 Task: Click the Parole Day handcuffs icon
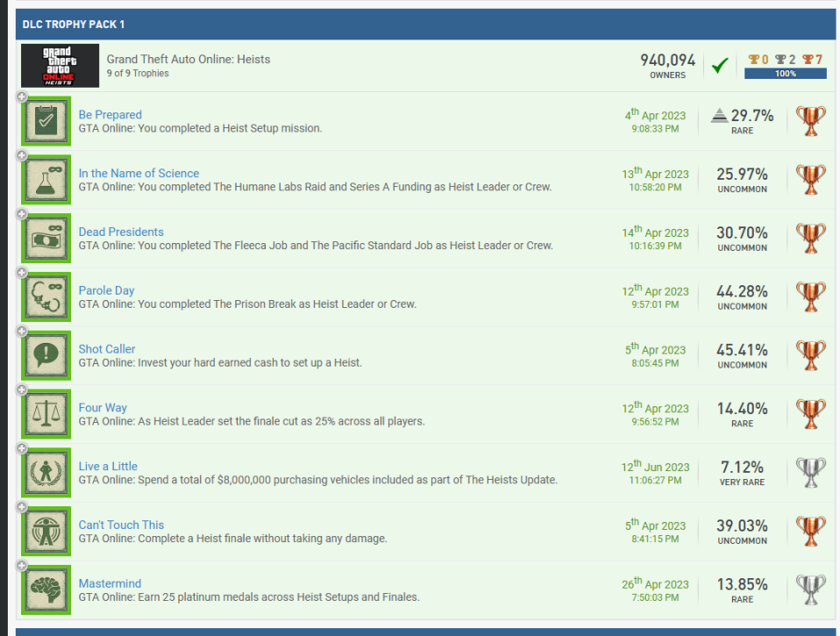pyautogui.click(x=46, y=298)
